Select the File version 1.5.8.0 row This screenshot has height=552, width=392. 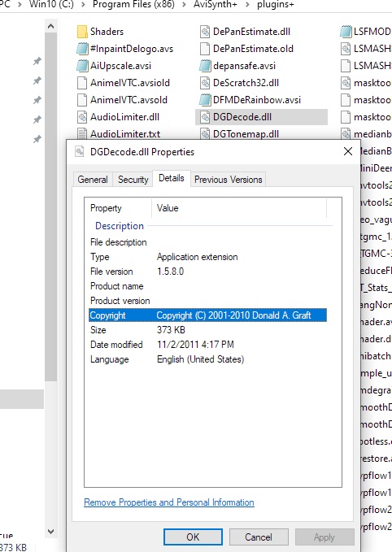(x=207, y=272)
